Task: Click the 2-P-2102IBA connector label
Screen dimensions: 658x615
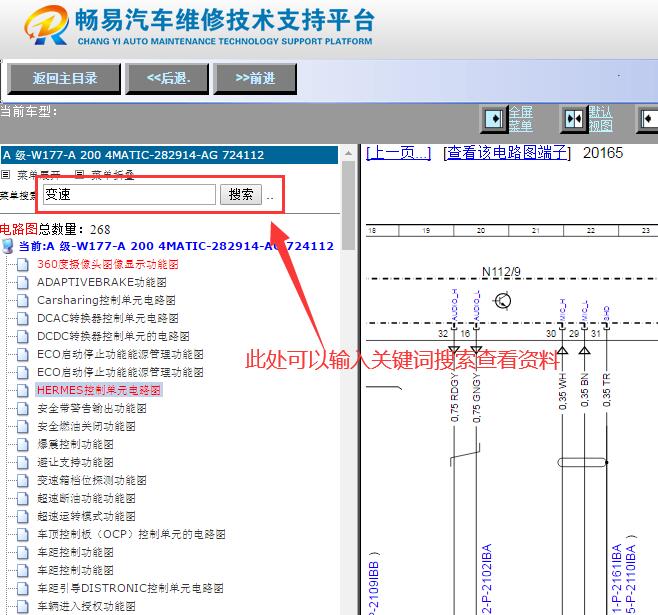Action: (487, 579)
